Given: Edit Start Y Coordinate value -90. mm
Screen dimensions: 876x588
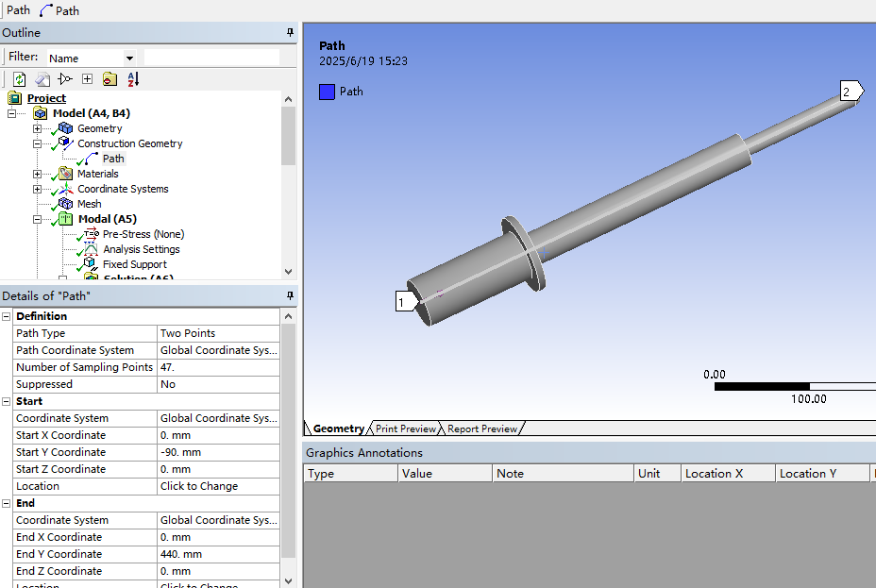Looking at the screenshot, I should pos(218,452).
